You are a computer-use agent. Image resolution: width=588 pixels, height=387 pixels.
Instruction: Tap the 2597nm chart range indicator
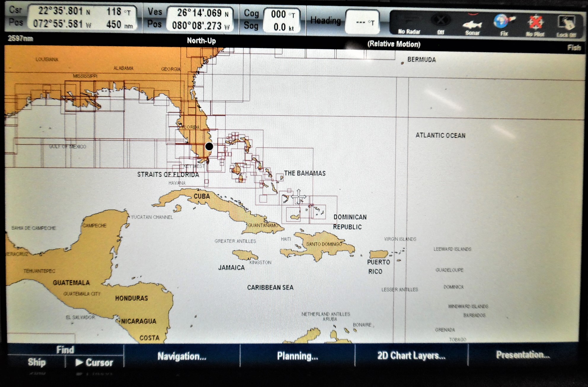click(20, 39)
